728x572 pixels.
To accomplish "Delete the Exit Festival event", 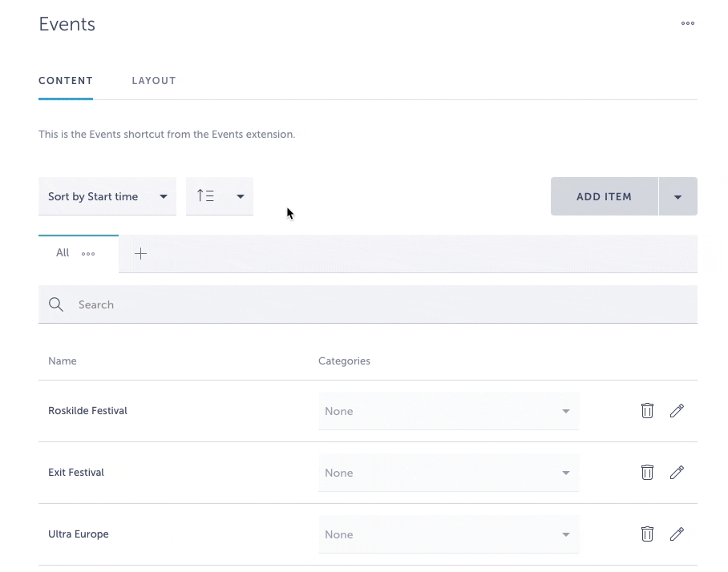I will point(647,473).
